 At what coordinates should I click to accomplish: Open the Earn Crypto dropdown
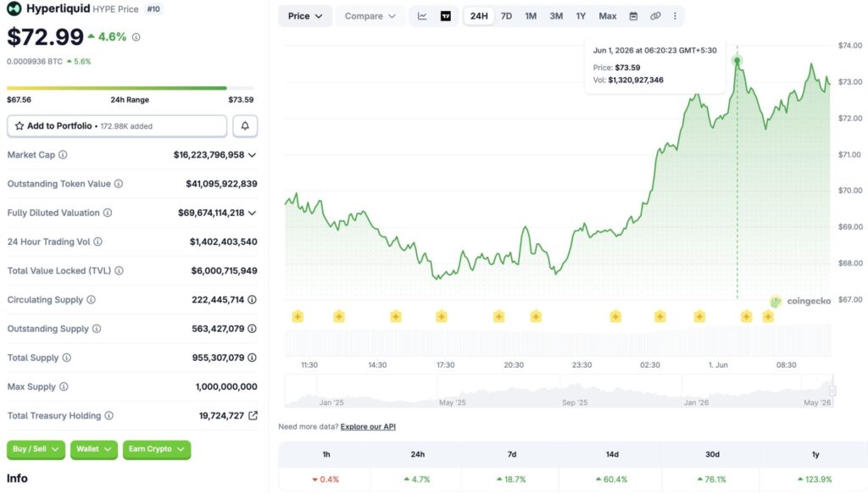click(x=157, y=449)
